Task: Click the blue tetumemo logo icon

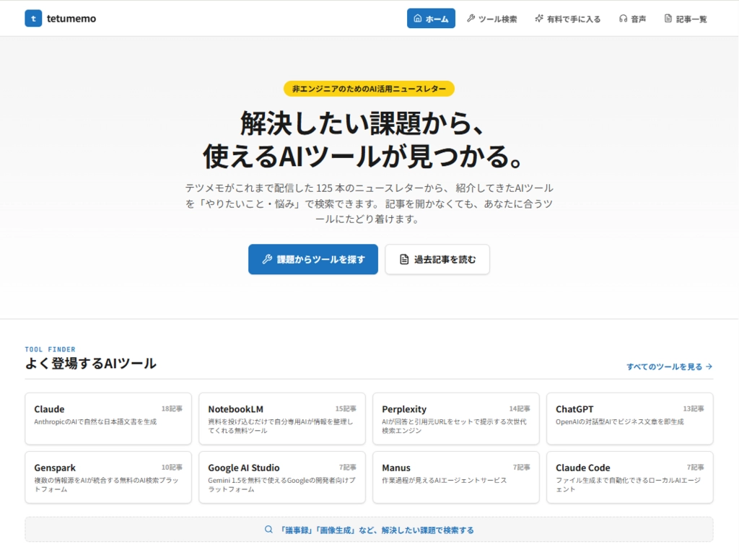Action: pos(33,18)
